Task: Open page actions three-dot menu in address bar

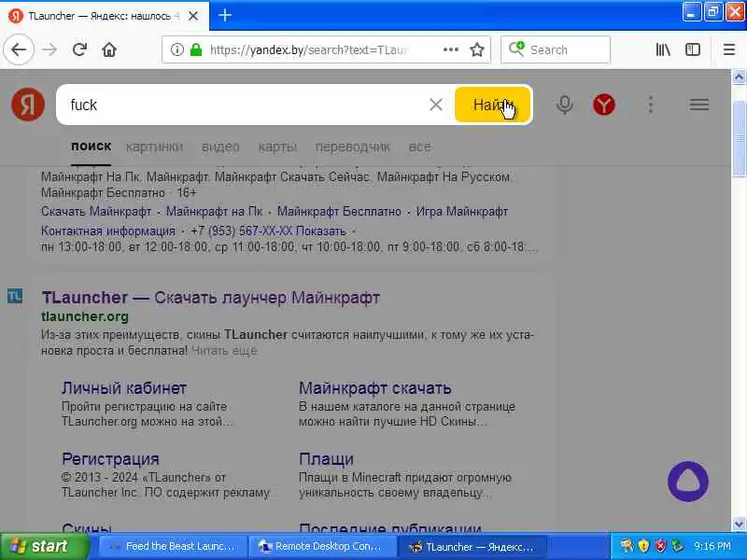Action: [450, 49]
